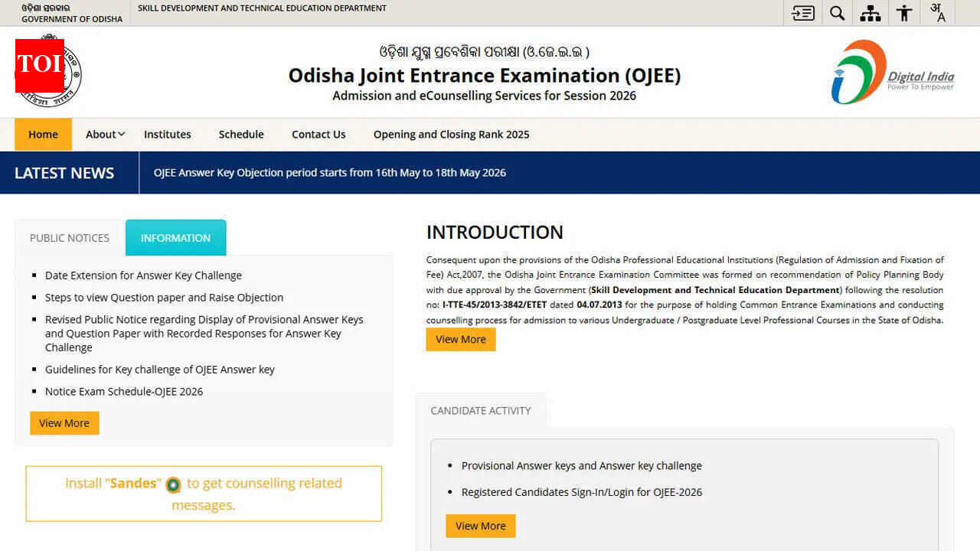Click View More under the notices list
Image resolution: width=980 pixels, height=551 pixels.
tap(64, 423)
